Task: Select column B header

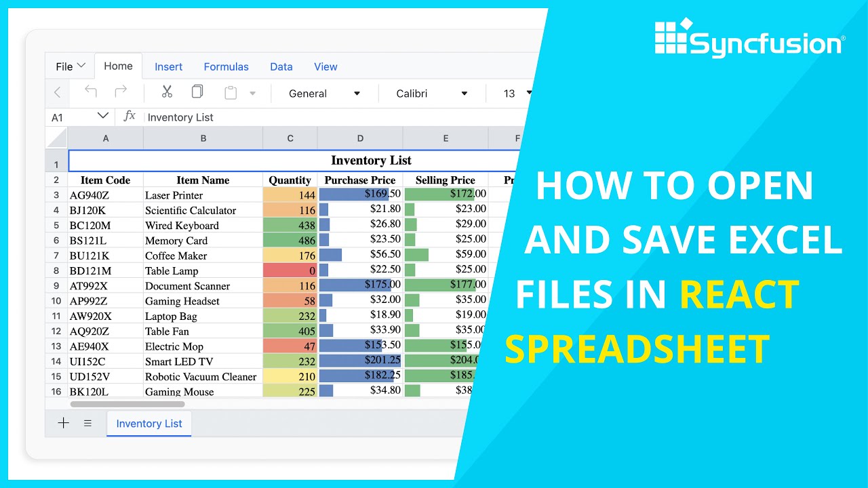Action: click(x=203, y=138)
